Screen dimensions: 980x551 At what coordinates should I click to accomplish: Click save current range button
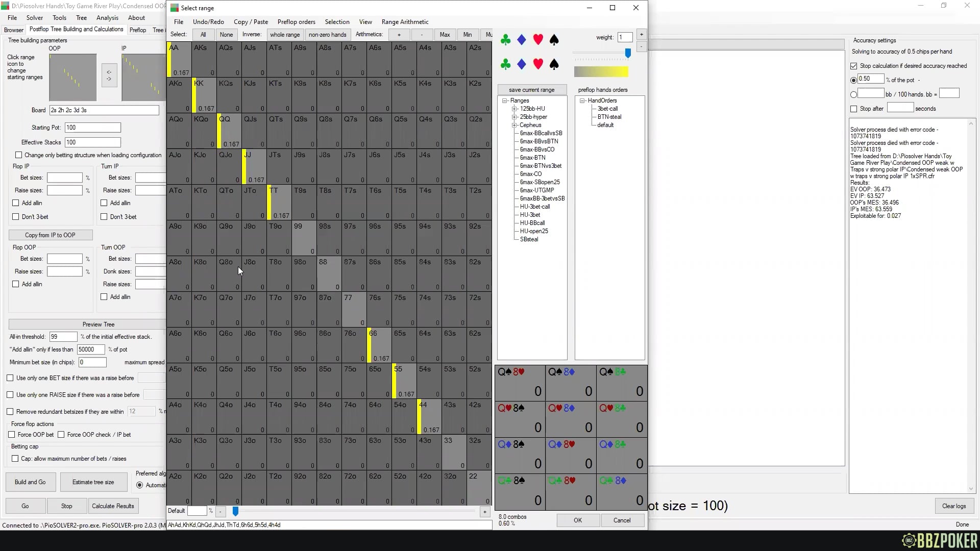(531, 90)
